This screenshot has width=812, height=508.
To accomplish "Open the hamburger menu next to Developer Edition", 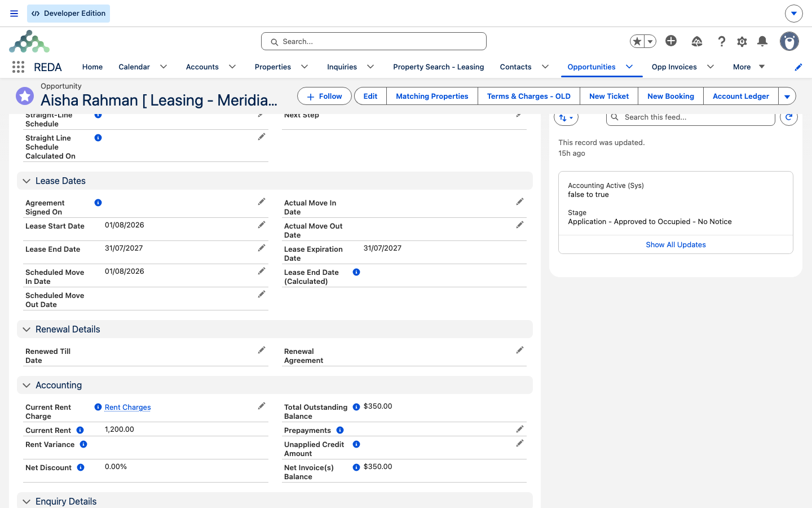I will tap(14, 14).
